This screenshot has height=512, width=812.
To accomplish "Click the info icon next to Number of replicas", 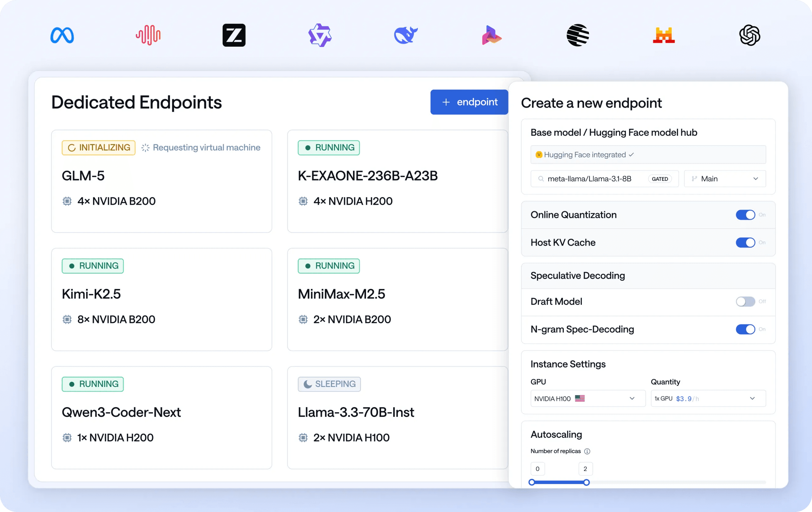I will click(587, 451).
